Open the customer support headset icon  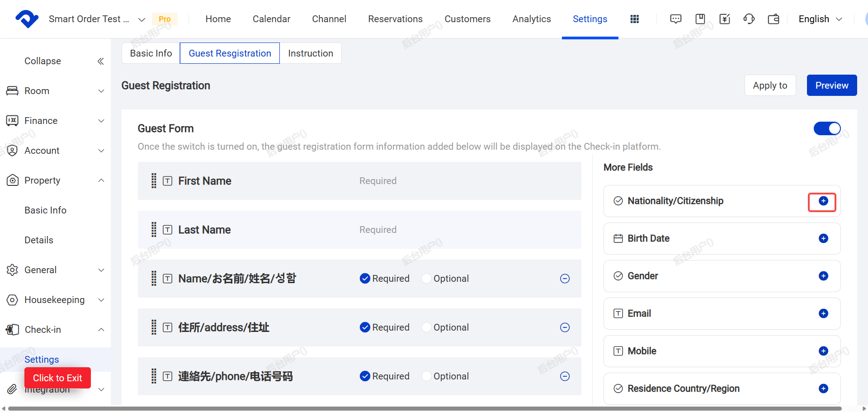[x=749, y=19]
